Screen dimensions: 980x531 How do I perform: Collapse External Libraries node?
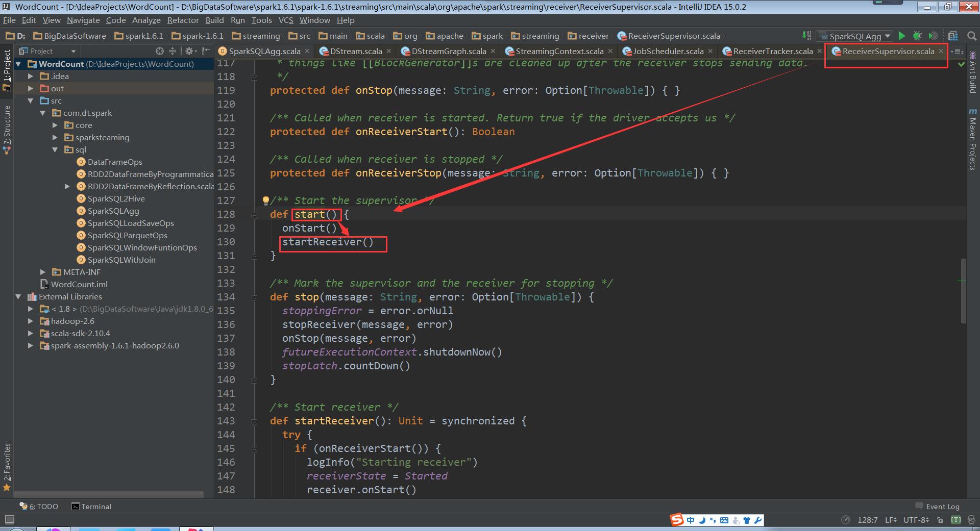[19, 296]
